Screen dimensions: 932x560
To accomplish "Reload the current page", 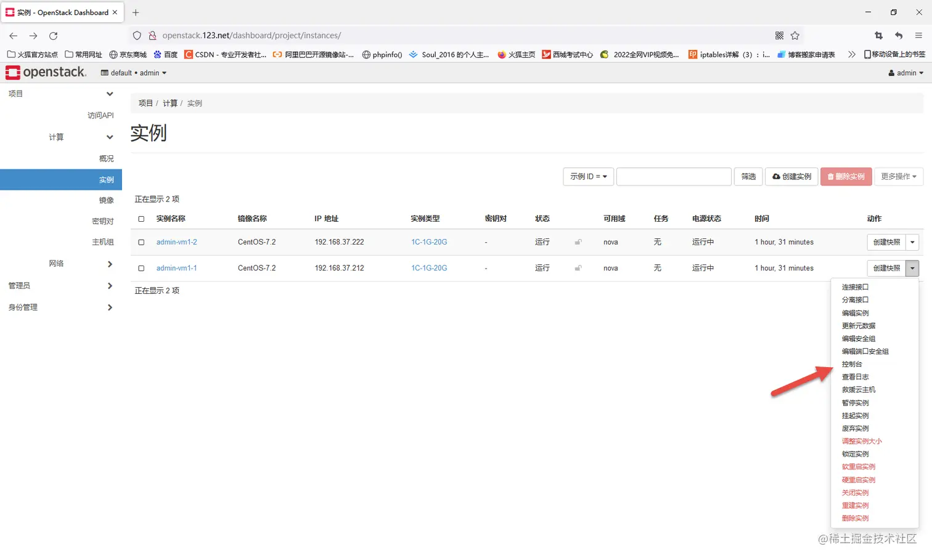I will (54, 36).
